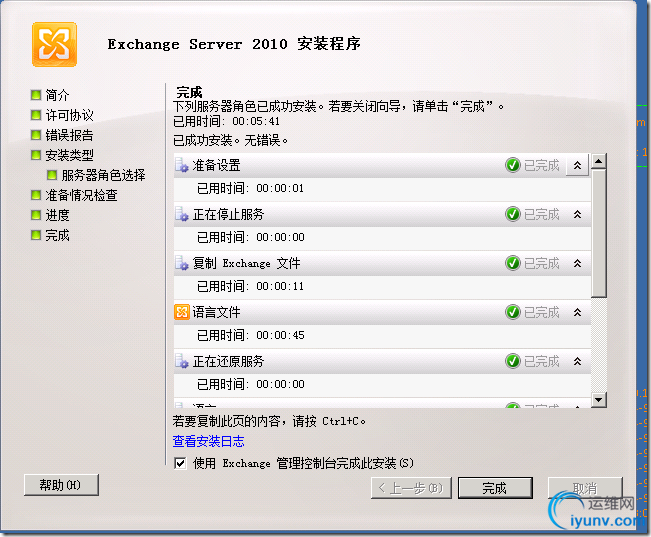The image size is (651, 537).
Task: Click the Exchange Server logo icon
Action: click(54, 44)
